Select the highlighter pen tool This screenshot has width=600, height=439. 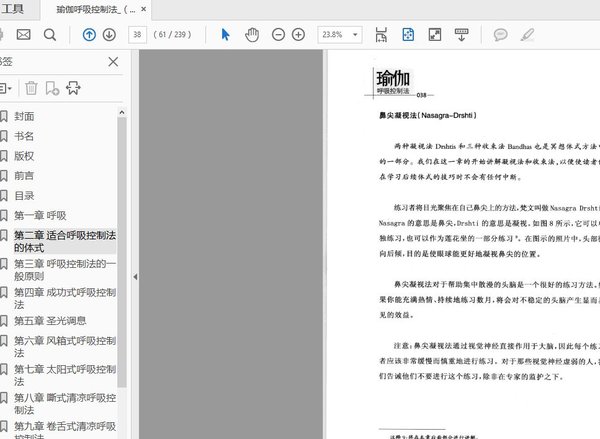coord(527,35)
